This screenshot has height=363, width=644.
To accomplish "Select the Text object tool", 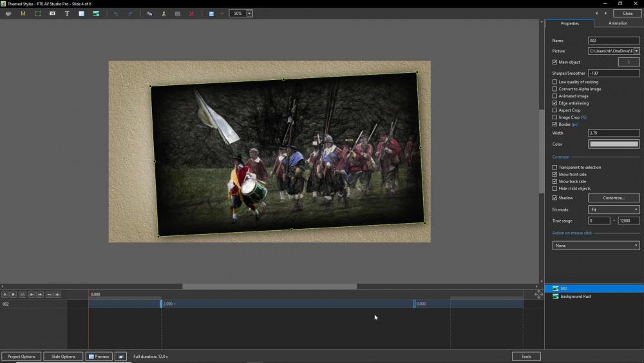I will (x=67, y=14).
